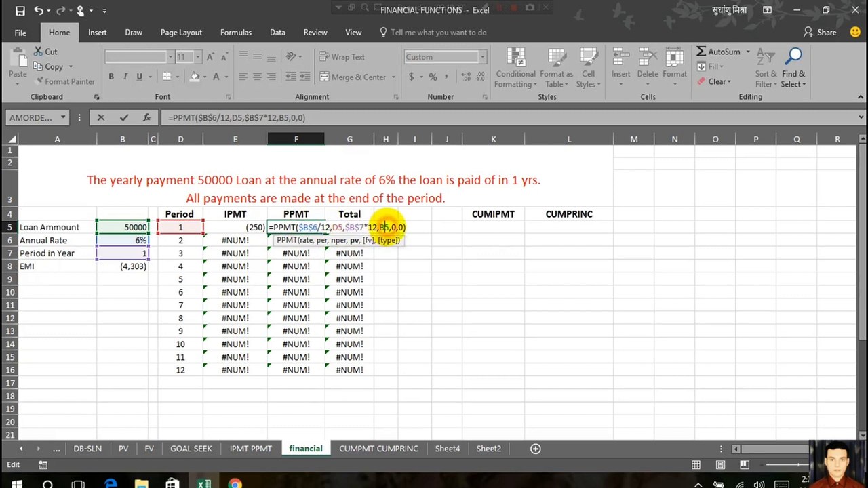Switch to Page Layout view
Image resolution: width=868 pixels, height=488 pixels.
(720, 464)
